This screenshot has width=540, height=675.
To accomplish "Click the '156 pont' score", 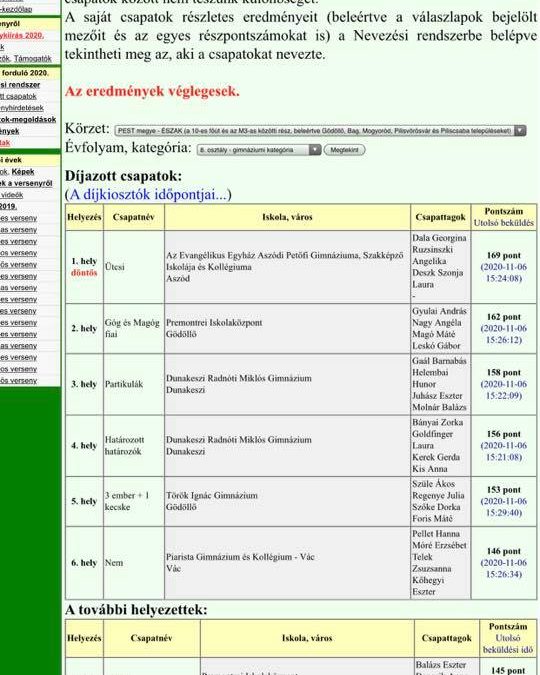I will 503,434.
